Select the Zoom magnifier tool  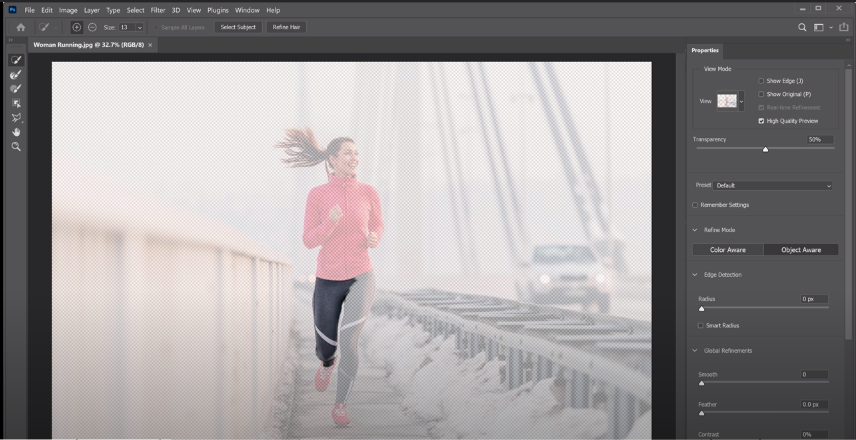(16, 146)
